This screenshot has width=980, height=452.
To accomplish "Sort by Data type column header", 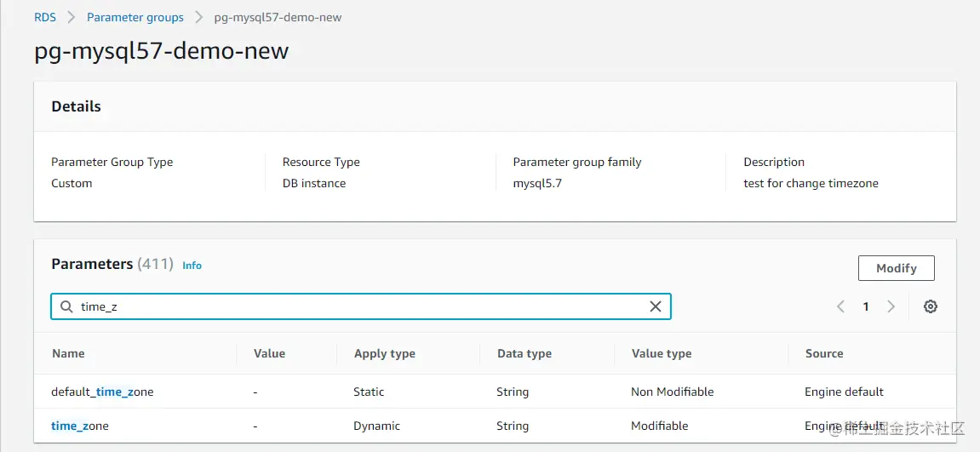I will (x=524, y=353).
